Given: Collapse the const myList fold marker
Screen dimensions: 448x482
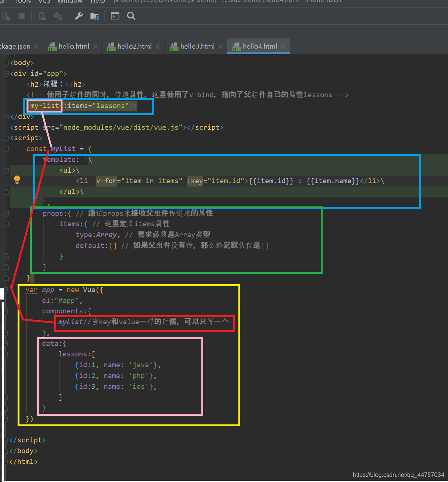Looking at the screenshot, I should [x=6, y=149].
